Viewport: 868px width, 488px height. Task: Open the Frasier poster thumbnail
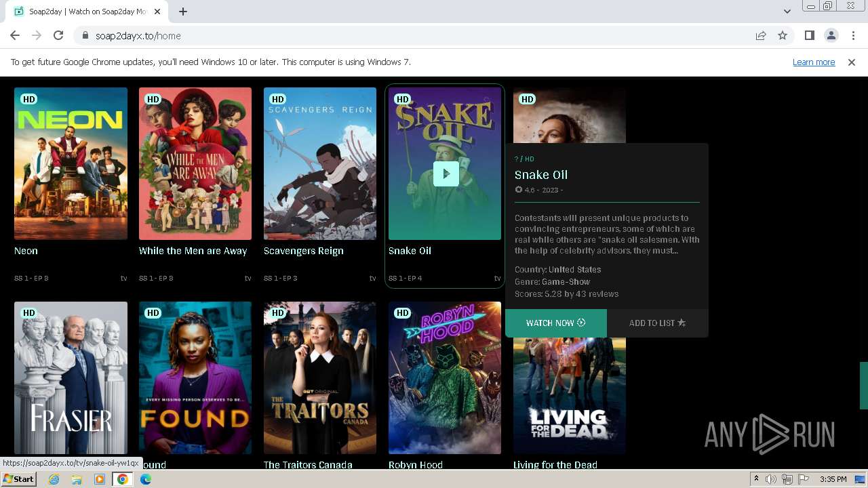click(x=71, y=378)
